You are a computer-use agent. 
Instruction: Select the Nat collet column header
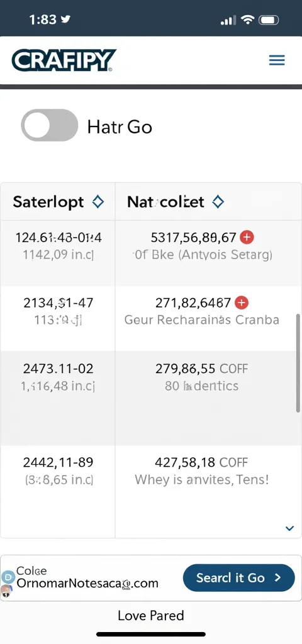coord(208,202)
